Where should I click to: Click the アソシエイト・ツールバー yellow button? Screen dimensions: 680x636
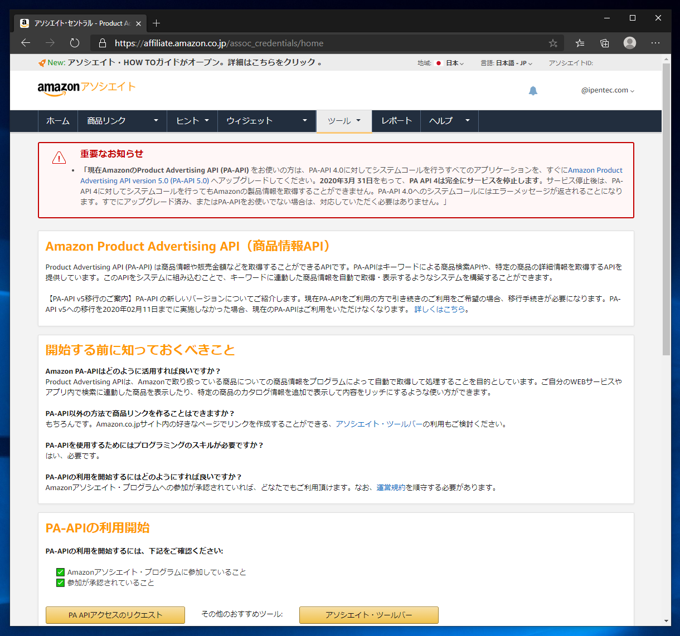pos(369,615)
